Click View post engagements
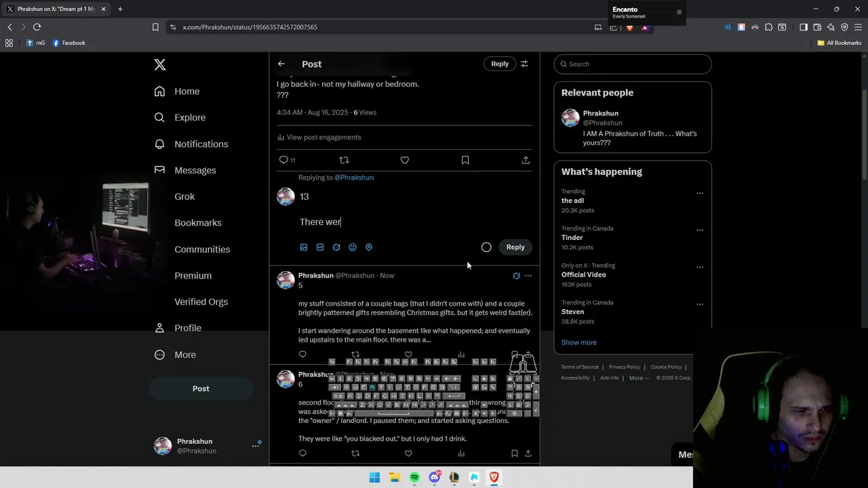The image size is (868, 488). point(319,138)
